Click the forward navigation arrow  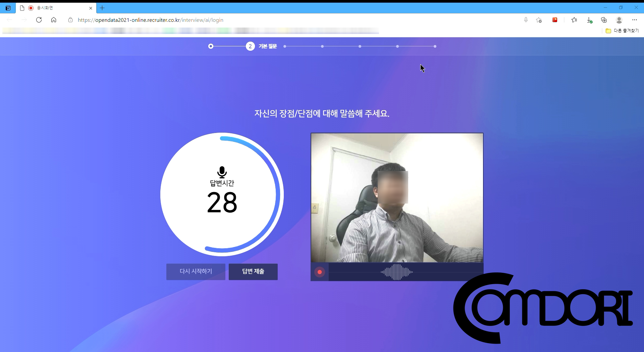click(x=24, y=20)
